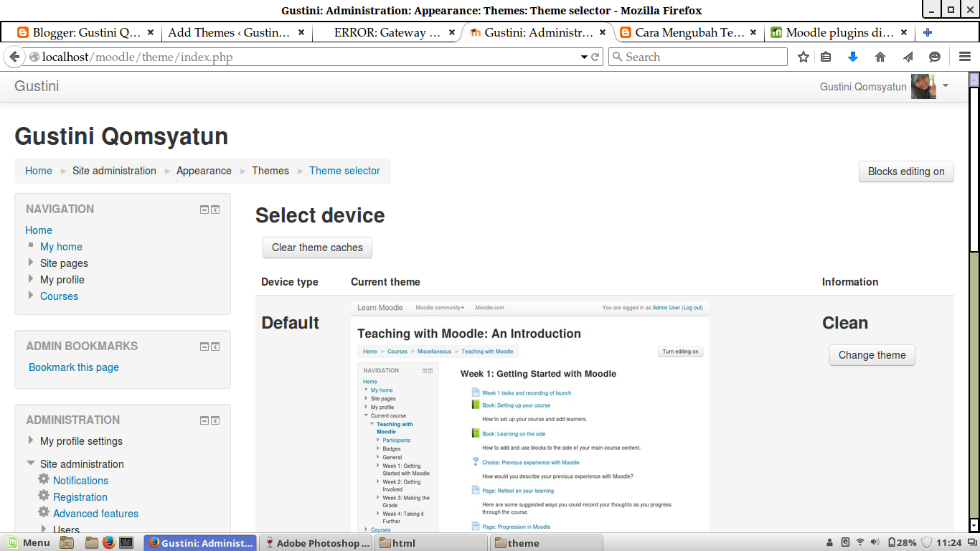Open the Firefox downloads arrow
This screenshot has width=980, height=551.
[853, 57]
